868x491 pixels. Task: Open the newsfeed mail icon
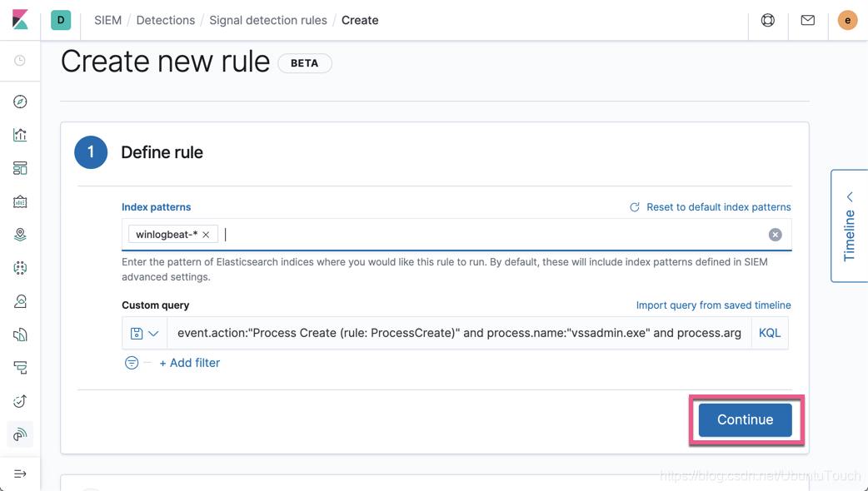pos(808,20)
